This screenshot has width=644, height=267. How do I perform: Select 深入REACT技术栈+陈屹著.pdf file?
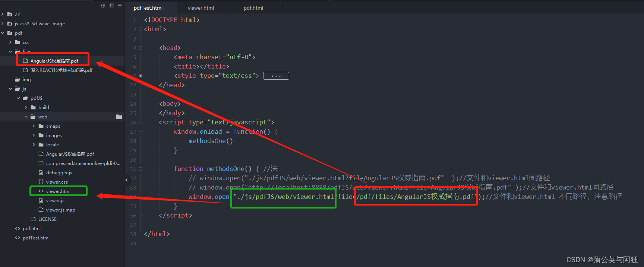pyautogui.click(x=61, y=70)
